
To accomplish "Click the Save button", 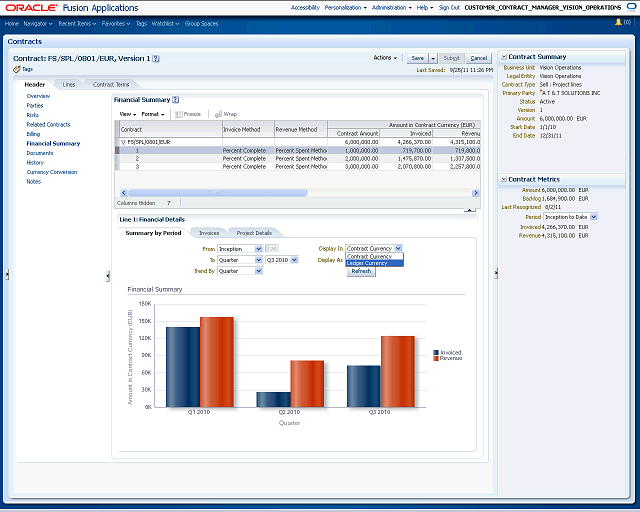I will (x=418, y=58).
